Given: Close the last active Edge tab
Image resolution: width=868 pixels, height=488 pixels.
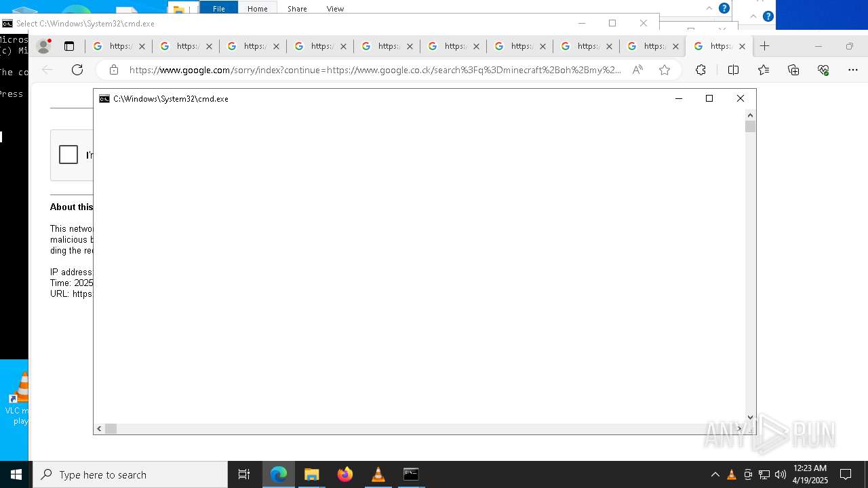Looking at the screenshot, I should tap(742, 46).
